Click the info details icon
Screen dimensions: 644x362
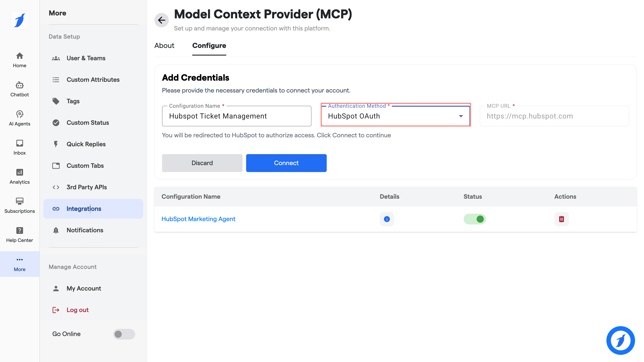[387, 219]
